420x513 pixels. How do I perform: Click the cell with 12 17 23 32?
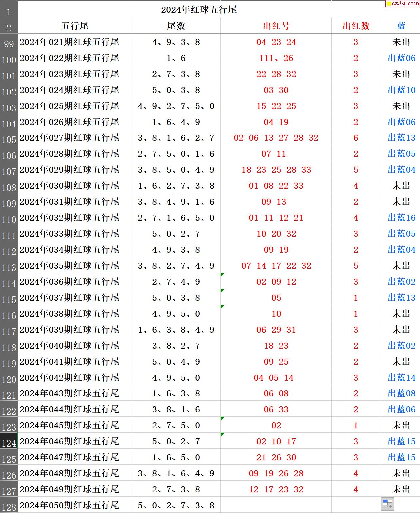click(x=276, y=489)
